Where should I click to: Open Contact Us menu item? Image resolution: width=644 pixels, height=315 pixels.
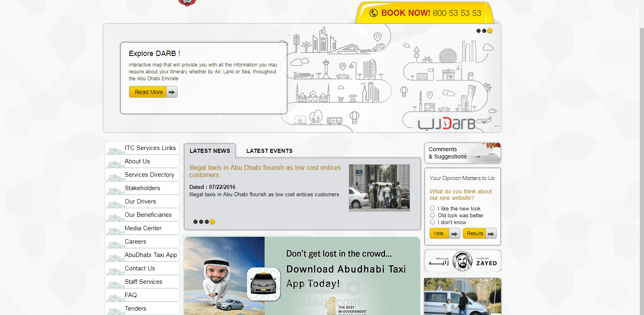(x=142, y=268)
